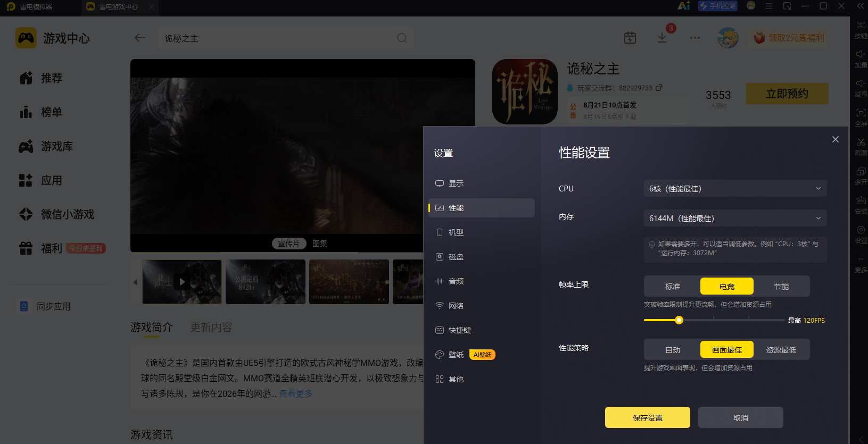868x444 pixels.
Task: Click the user avatar in game center header
Action: (x=728, y=38)
